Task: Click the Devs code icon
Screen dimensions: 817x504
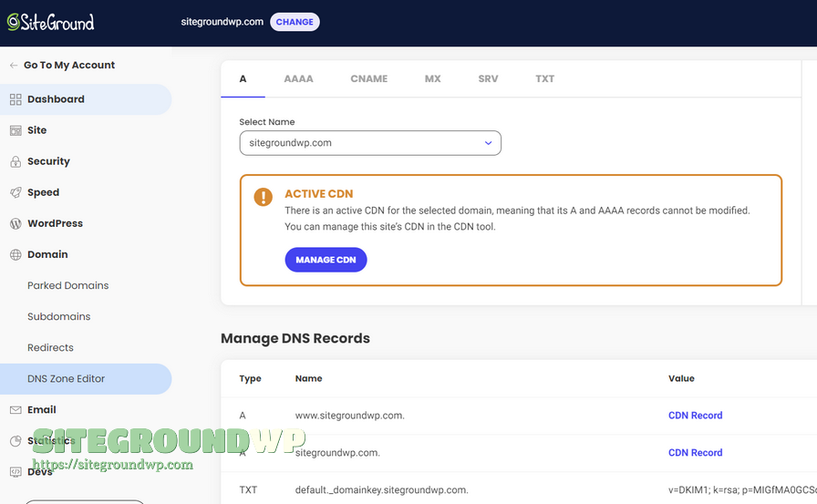Action: [x=16, y=472]
